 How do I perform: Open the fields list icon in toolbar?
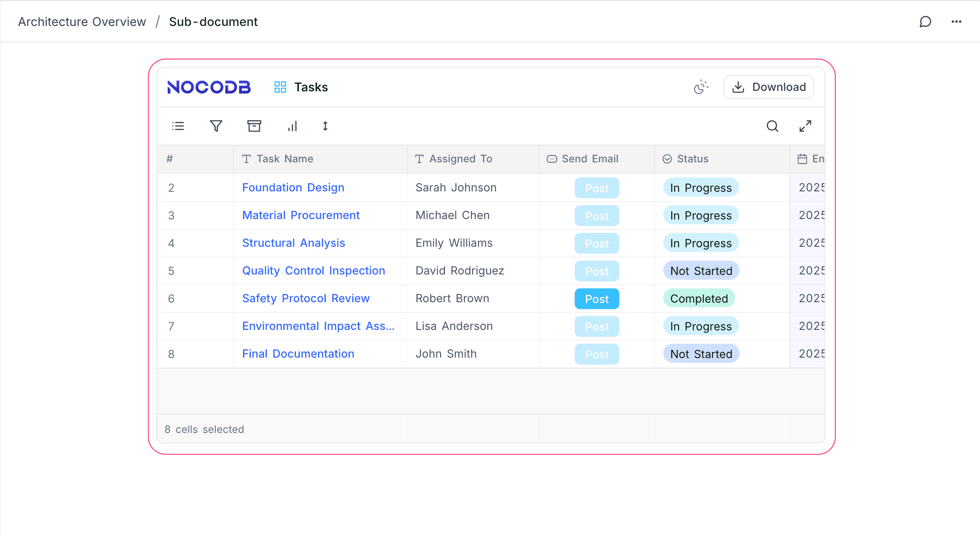point(178,126)
